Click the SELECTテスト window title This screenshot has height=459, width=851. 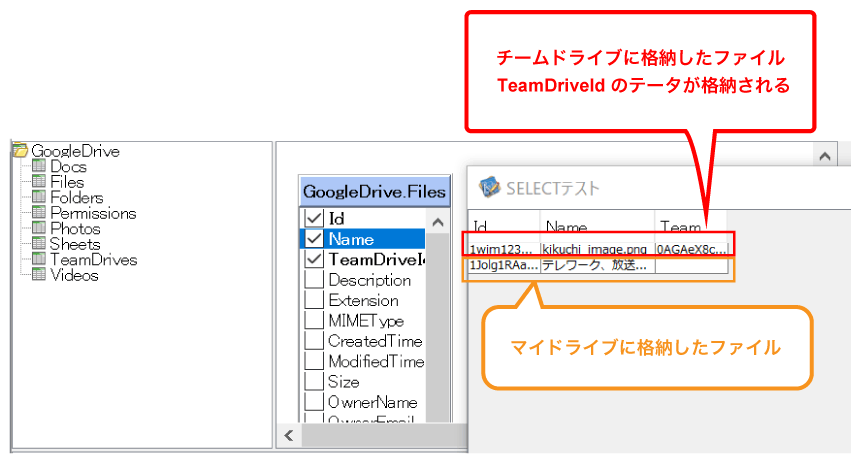point(553,188)
